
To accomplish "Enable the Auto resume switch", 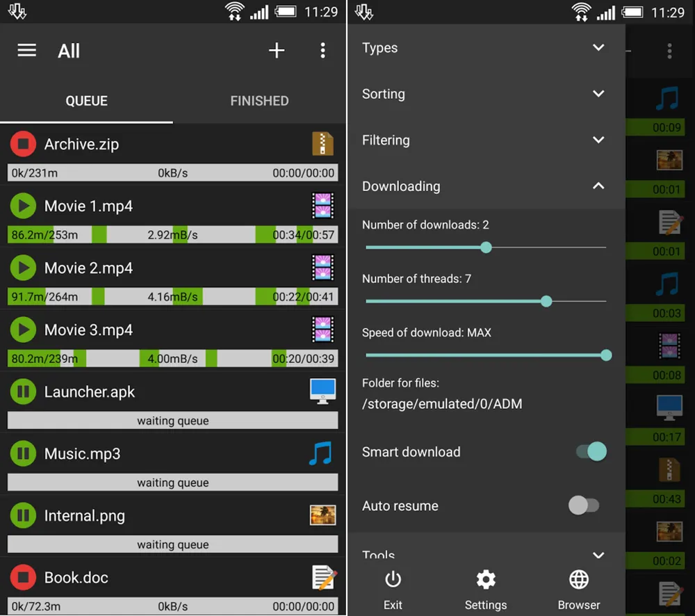I will [583, 505].
